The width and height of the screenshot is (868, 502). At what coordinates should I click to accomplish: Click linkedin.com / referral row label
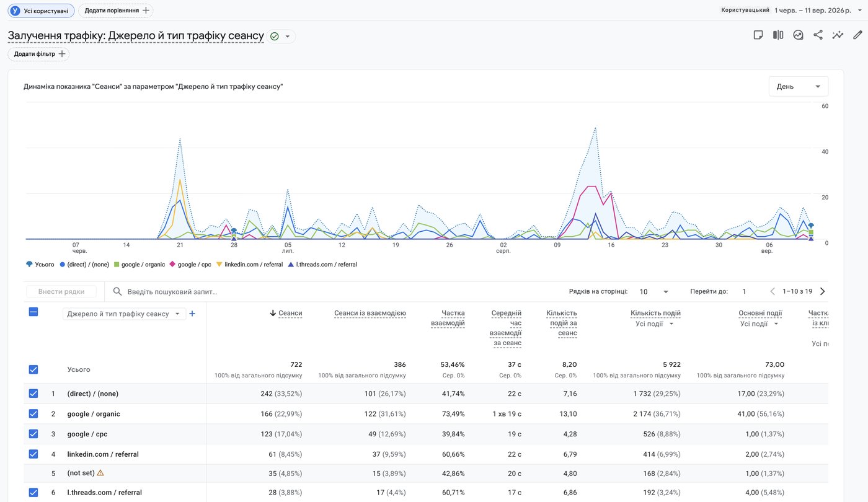103,454
